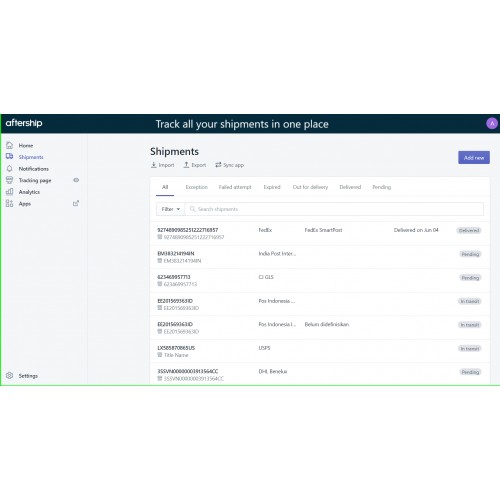Open the LX585870865US USPS shipment row

(x=320, y=351)
